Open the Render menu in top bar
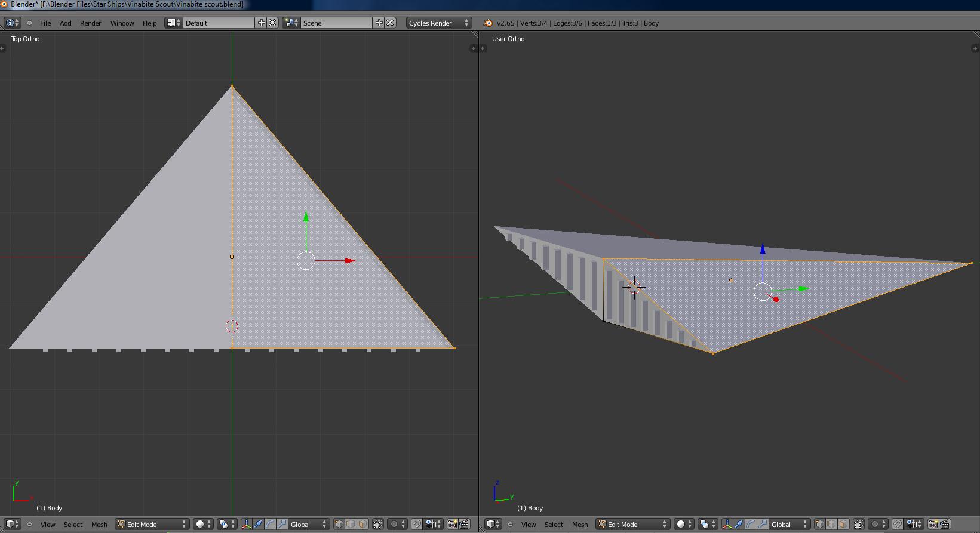 click(x=90, y=23)
